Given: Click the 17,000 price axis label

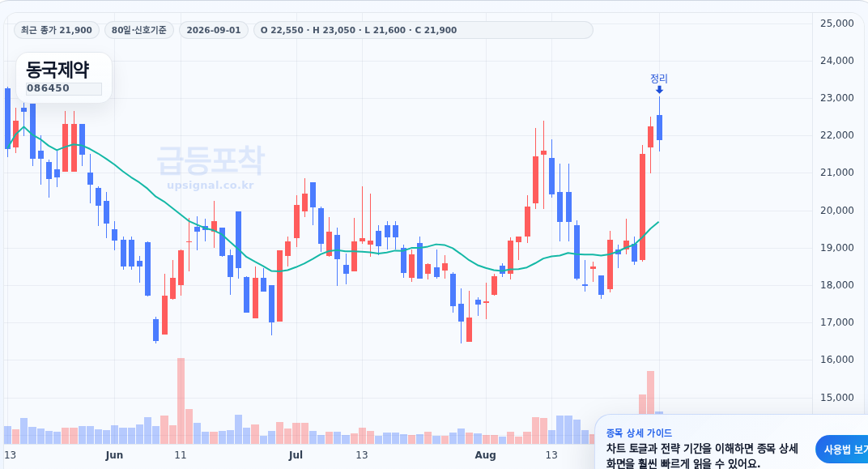Looking at the screenshot, I should coord(837,322).
